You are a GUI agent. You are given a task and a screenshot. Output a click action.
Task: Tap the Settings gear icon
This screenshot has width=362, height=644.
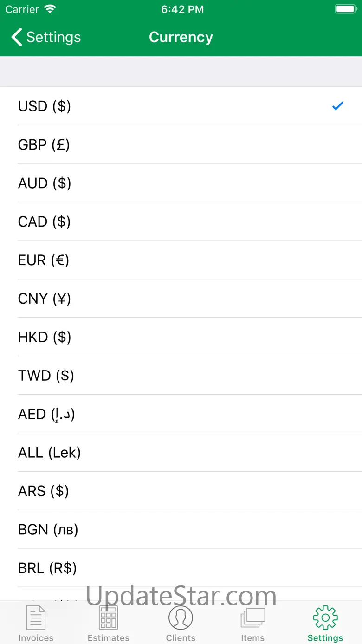pyautogui.click(x=325, y=618)
